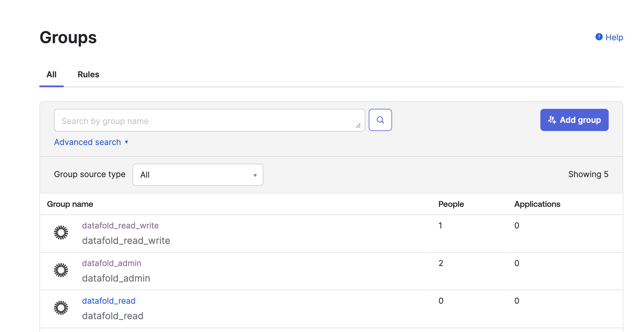This screenshot has height=332, width=644.
Task: Click the datafold_read description text
Action: click(113, 316)
